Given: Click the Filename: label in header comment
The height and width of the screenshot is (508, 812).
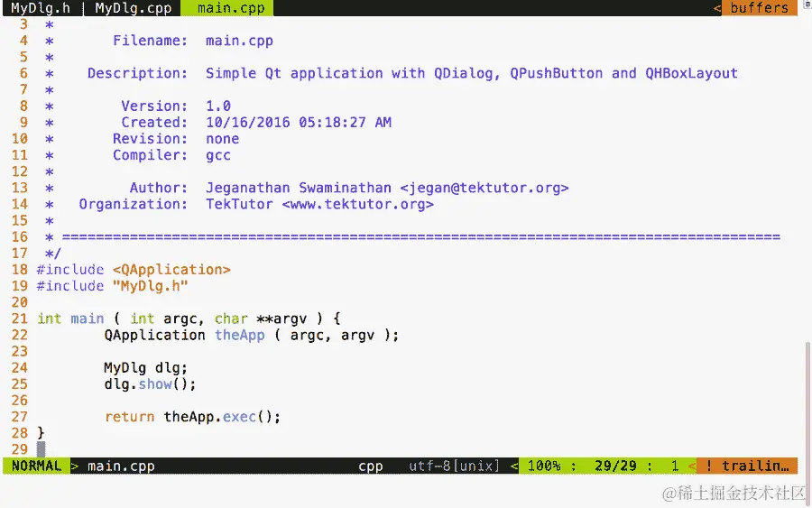Looking at the screenshot, I should 150,41.
